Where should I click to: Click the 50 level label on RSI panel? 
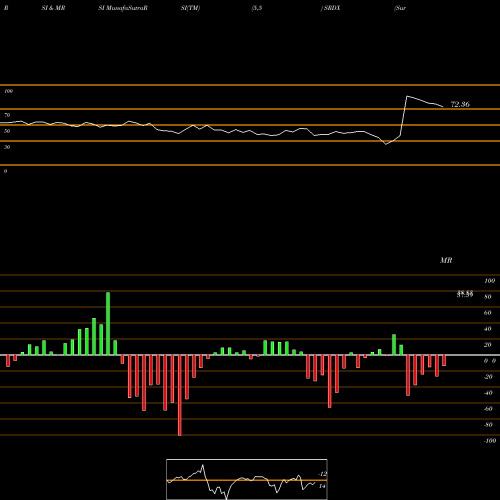[7, 131]
